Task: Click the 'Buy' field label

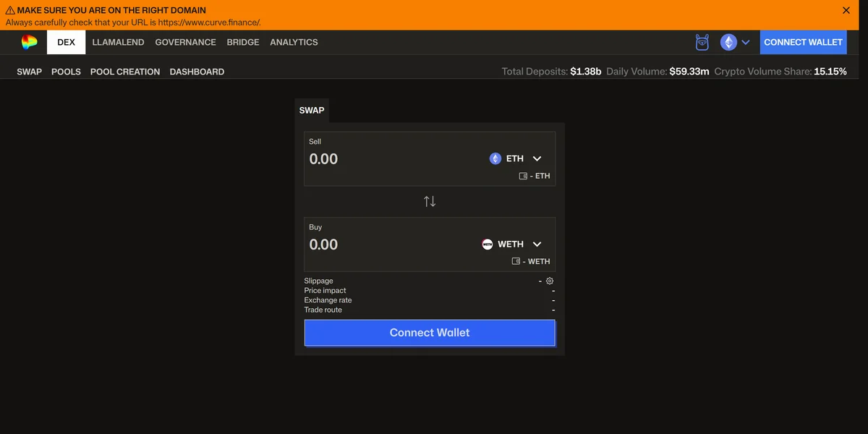Action: click(x=315, y=227)
